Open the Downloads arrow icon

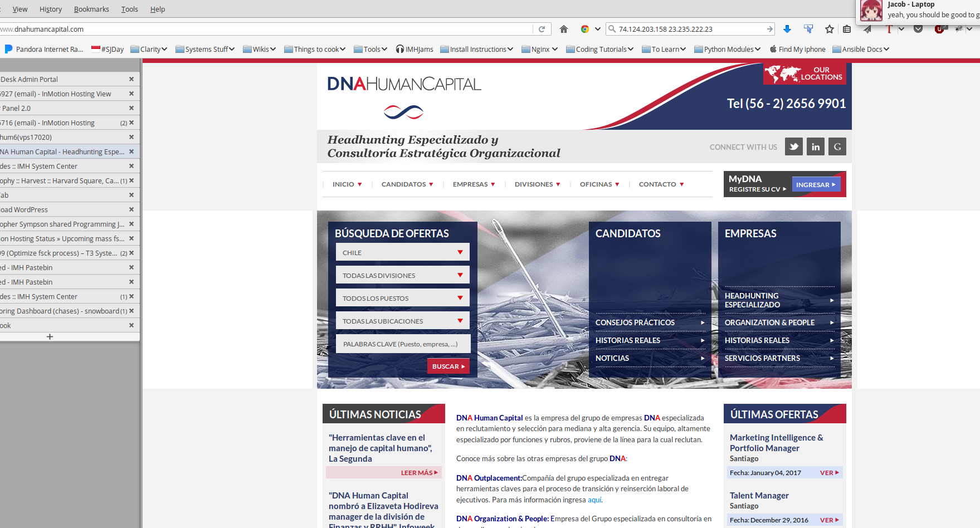787,29
